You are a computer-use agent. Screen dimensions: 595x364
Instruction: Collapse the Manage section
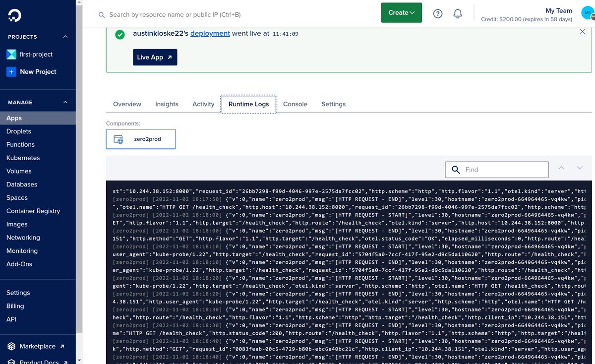(65, 102)
